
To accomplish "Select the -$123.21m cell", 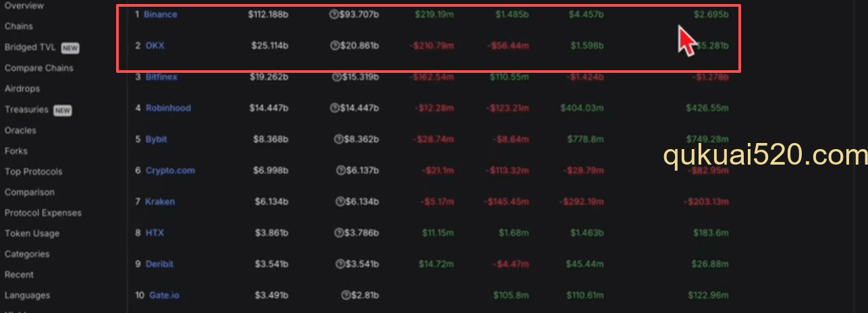I will click(507, 108).
